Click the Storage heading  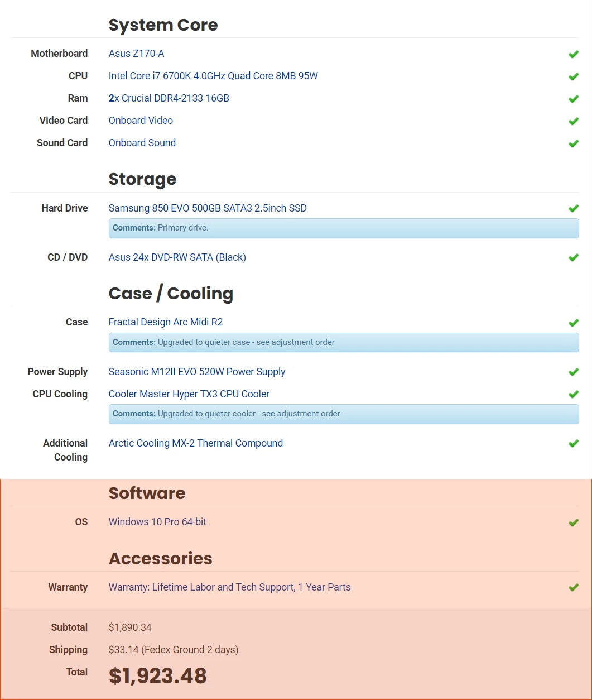click(142, 179)
